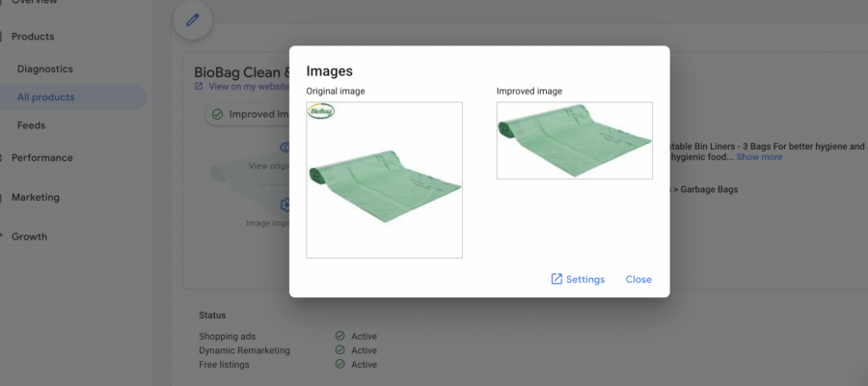Click the eye icon above View original
868x386 pixels.
pyautogui.click(x=285, y=148)
